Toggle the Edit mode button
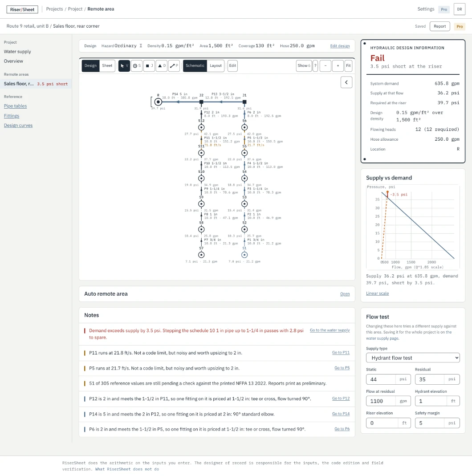 pos(232,66)
